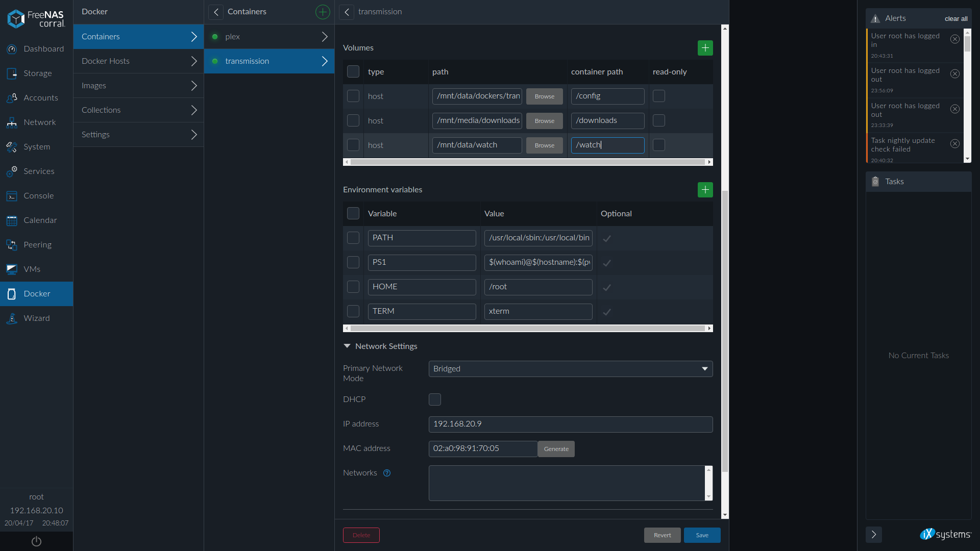Open the Primary Network Mode dropdown
Viewport: 980px width, 551px height.
pos(570,369)
